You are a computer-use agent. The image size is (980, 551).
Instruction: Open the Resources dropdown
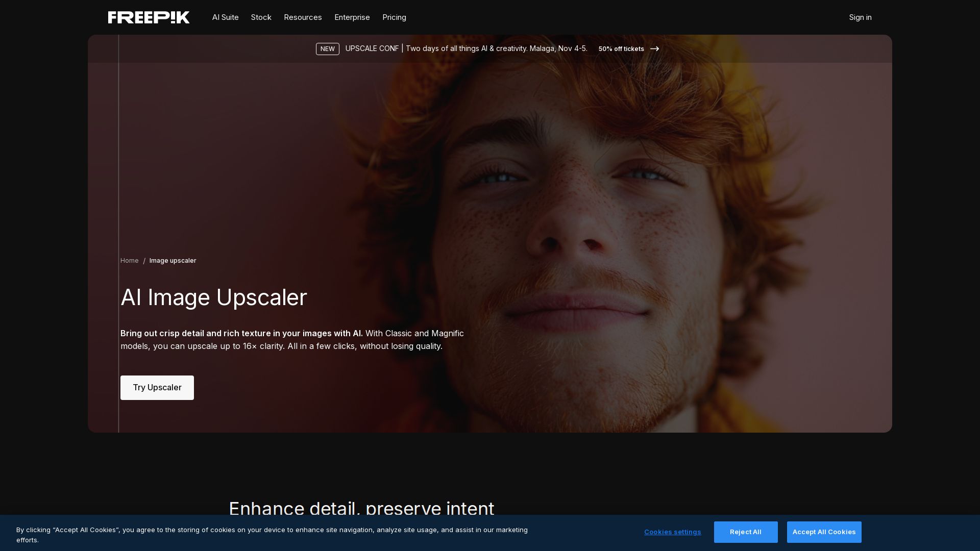pos(303,17)
